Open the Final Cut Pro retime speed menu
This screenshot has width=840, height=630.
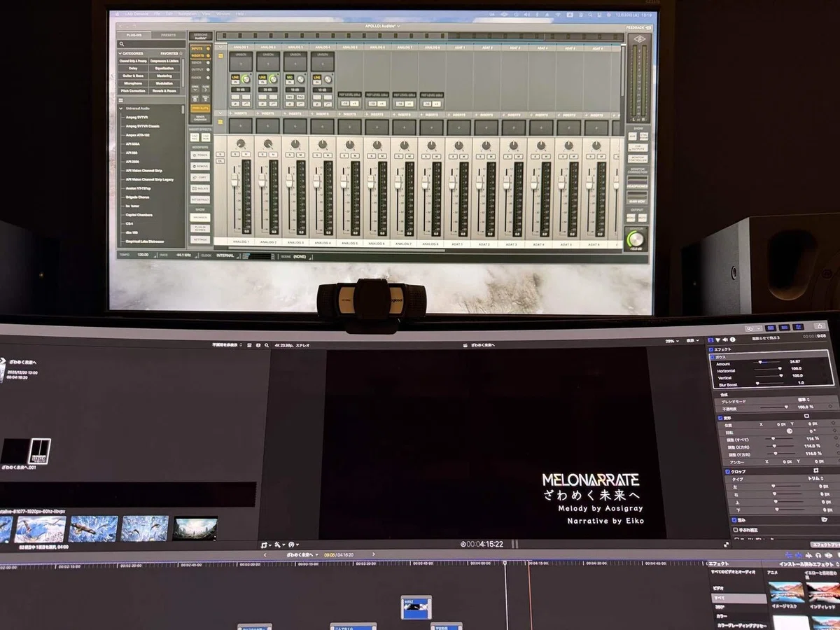[294, 544]
